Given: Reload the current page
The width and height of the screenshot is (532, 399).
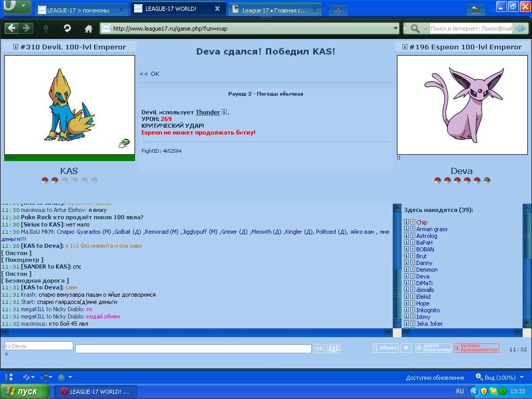Looking at the screenshot, I should pos(67,29).
